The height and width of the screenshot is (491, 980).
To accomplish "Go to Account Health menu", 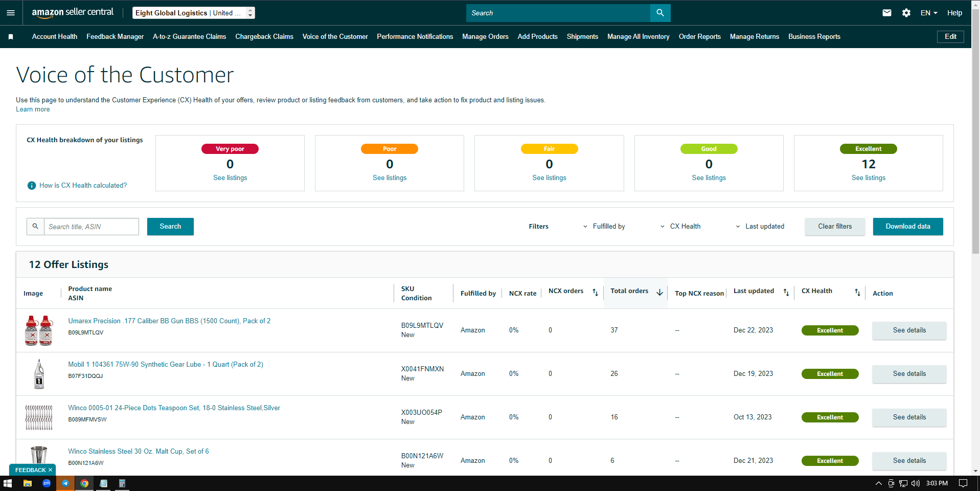I will pyautogui.click(x=55, y=37).
